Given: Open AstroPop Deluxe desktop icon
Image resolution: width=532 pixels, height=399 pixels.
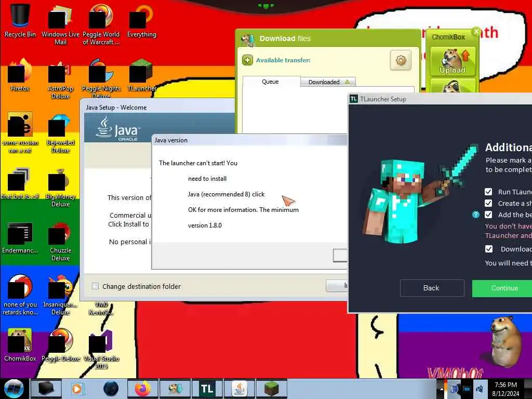Looking at the screenshot, I should [60, 79].
